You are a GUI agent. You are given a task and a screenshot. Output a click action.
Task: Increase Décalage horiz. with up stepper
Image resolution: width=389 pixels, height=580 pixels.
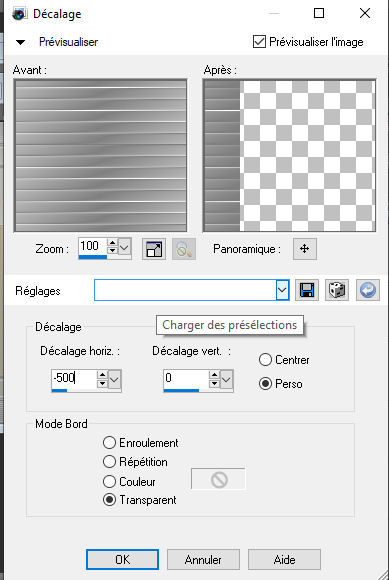click(x=102, y=375)
